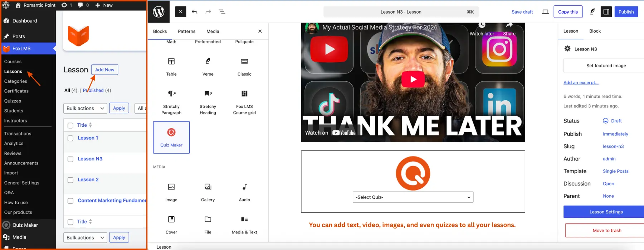Screen dimensions: 644x250
Task: Toggle the settings sidebar panel icon
Action: pyautogui.click(x=606, y=12)
